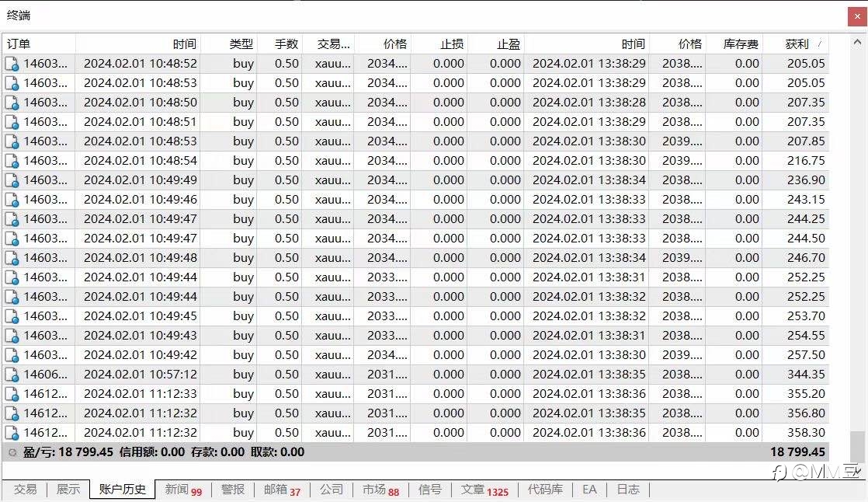This screenshot has height=502, width=868.
Task: Select the 账户历史 tab
Action: click(123, 490)
